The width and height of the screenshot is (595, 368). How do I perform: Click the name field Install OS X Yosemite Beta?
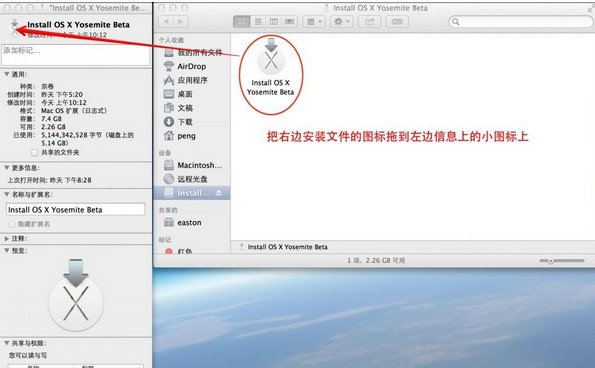tap(76, 209)
